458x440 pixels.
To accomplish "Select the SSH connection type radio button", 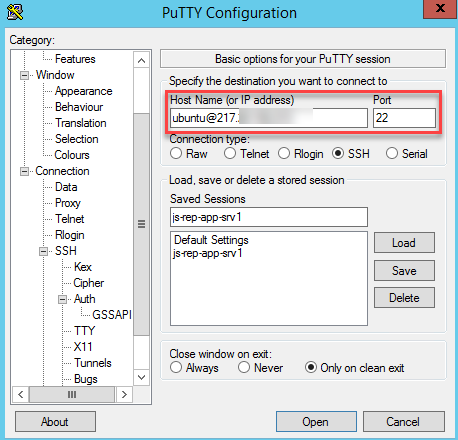I will 338,154.
